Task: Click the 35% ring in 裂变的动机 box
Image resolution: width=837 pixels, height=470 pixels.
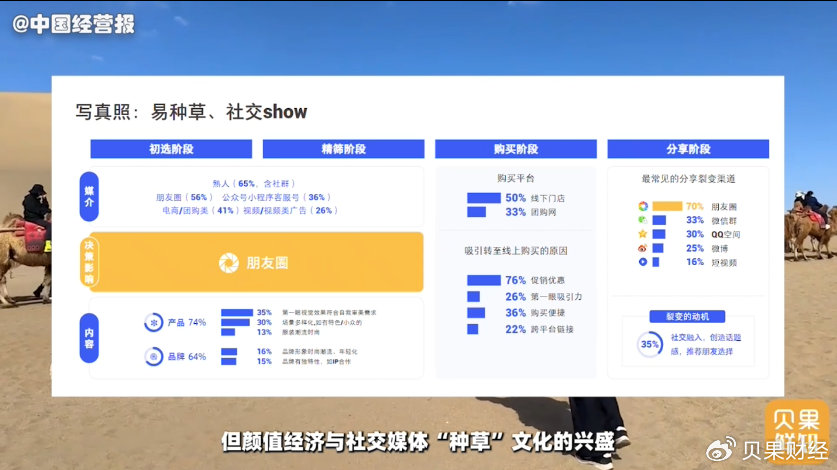Action: click(x=650, y=344)
